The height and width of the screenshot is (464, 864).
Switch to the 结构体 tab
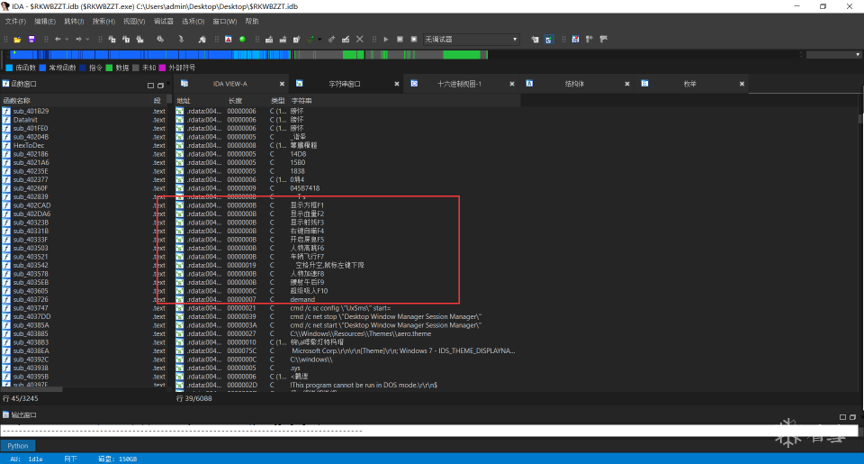click(575, 84)
